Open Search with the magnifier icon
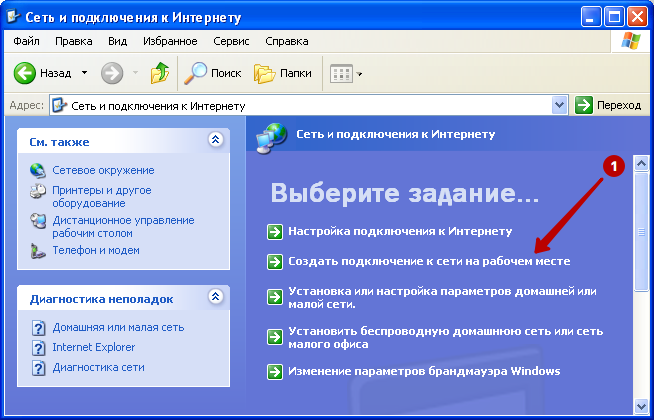The image size is (654, 420). tap(195, 73)
